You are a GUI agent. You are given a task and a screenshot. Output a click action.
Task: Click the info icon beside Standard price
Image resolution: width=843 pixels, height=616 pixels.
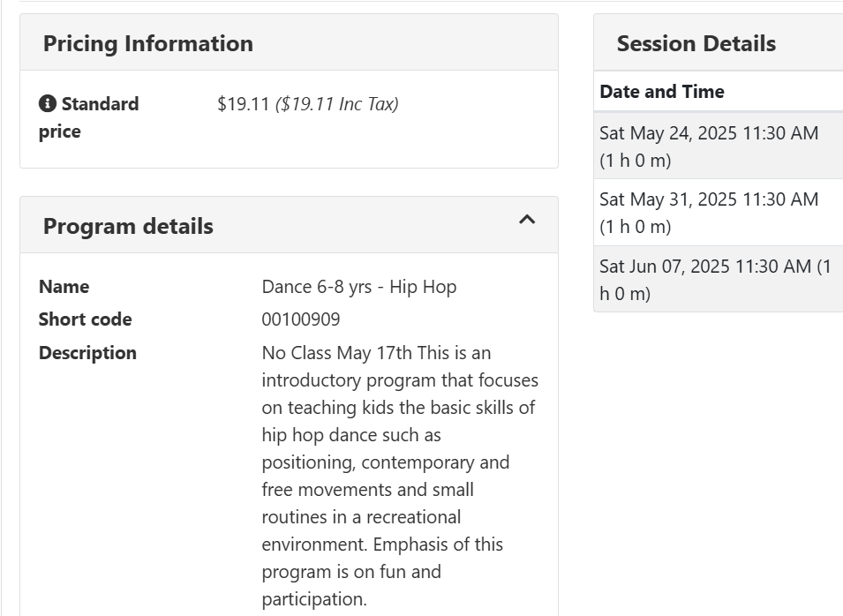[x=47, y=104]
